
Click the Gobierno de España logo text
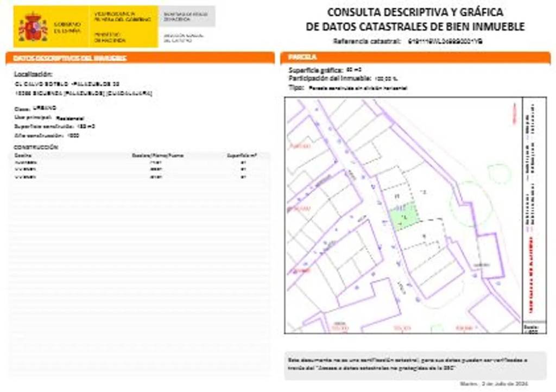point(67,28)
